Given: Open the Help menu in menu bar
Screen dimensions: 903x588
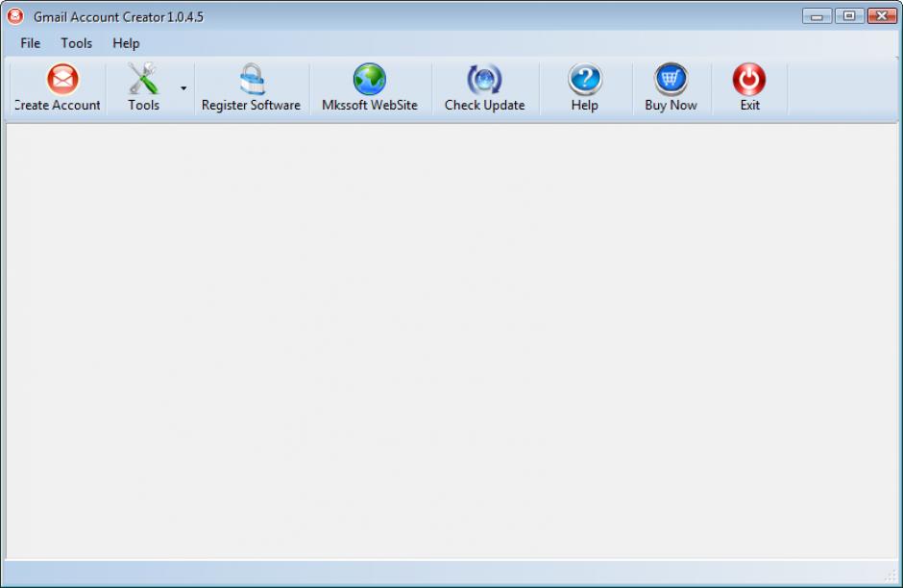Looking at the screenshot, I should point(126,43).
